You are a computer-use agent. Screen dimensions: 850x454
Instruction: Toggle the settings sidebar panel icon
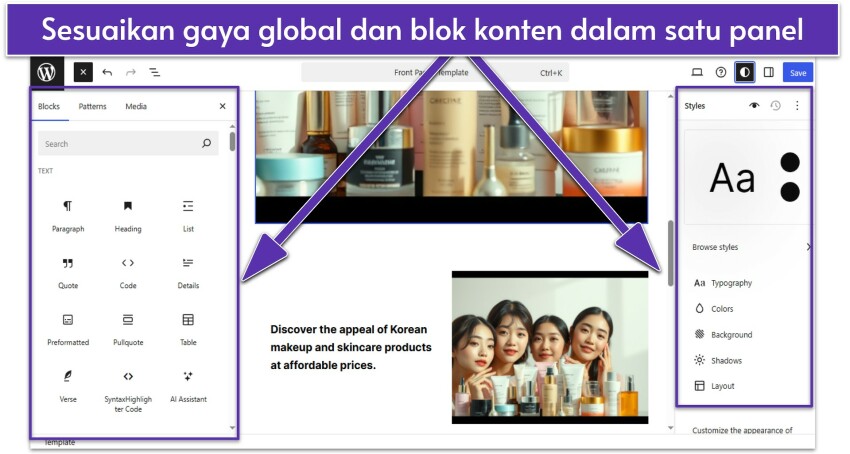[x=768, y=72]
